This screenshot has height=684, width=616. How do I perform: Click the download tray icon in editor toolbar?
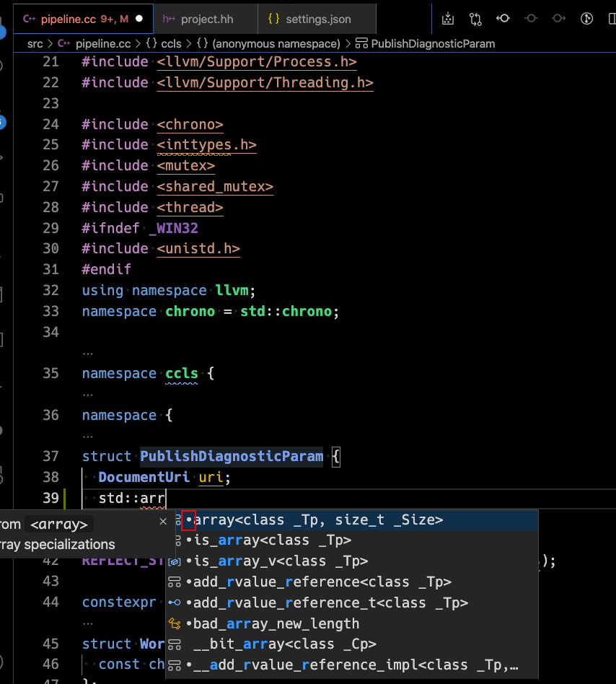(x=447, y=19)
